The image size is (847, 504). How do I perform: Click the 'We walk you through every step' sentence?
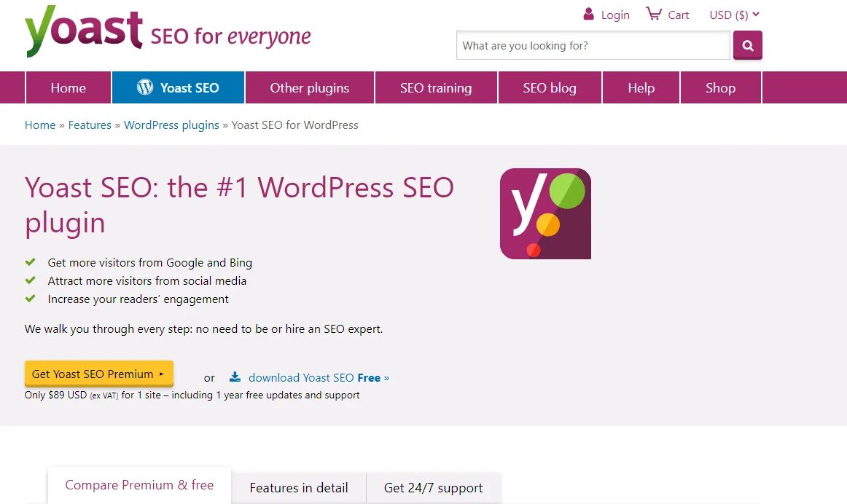(203, 329)
